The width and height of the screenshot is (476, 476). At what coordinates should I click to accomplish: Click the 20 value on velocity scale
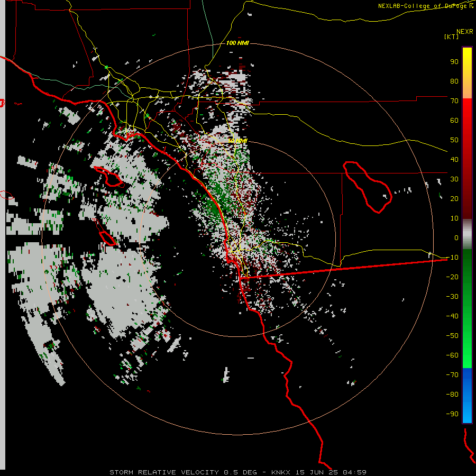(x=454, y=198)
